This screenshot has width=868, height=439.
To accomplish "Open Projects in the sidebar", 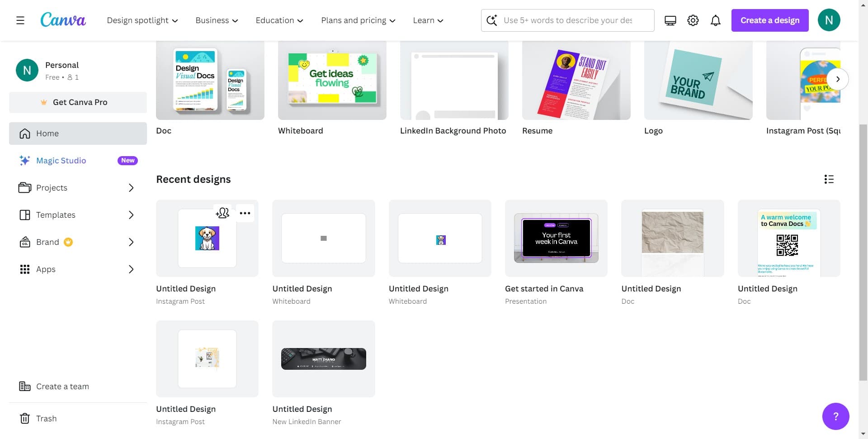I will pos(78,188).
